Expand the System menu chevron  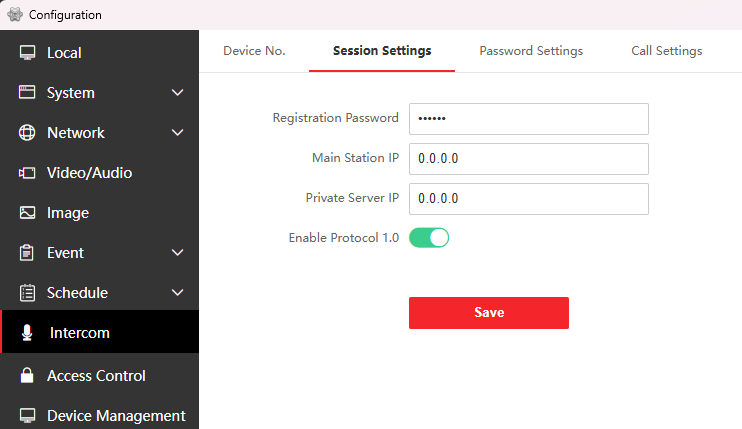(178, 93)
